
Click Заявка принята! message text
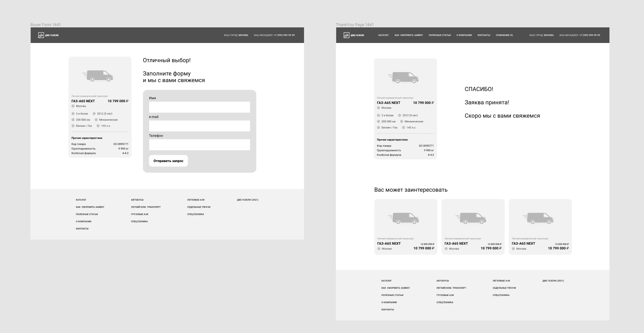click(487, 103)
